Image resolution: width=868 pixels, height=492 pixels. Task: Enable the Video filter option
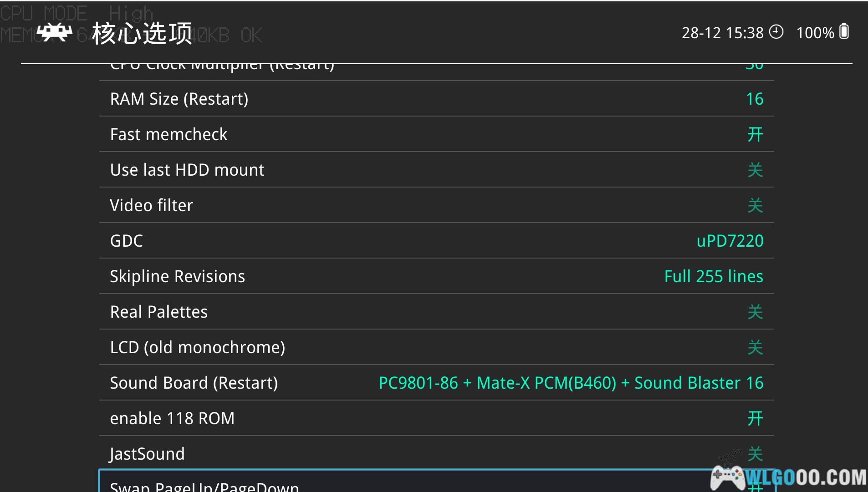coord(755,205)
